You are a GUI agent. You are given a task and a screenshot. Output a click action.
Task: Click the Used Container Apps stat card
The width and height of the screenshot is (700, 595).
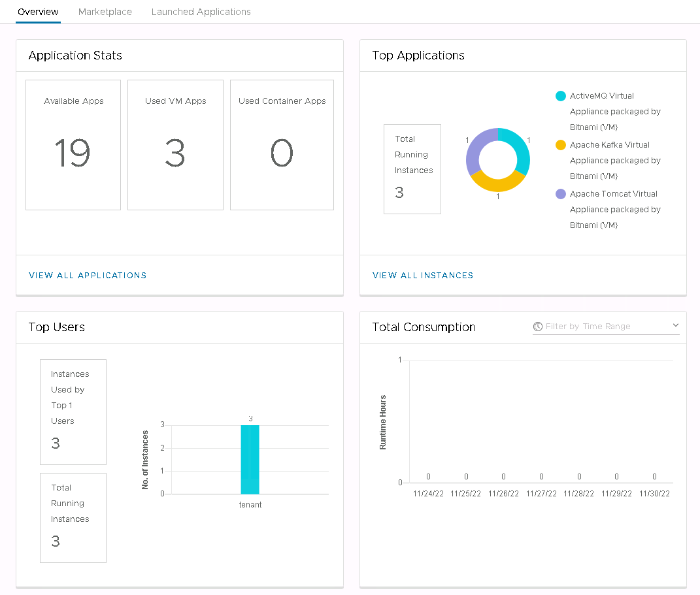(282, 145)
